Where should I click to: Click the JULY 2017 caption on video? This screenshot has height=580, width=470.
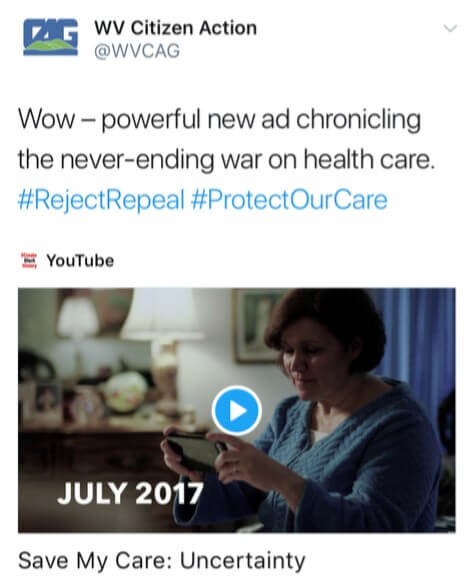tap(130, 493)
